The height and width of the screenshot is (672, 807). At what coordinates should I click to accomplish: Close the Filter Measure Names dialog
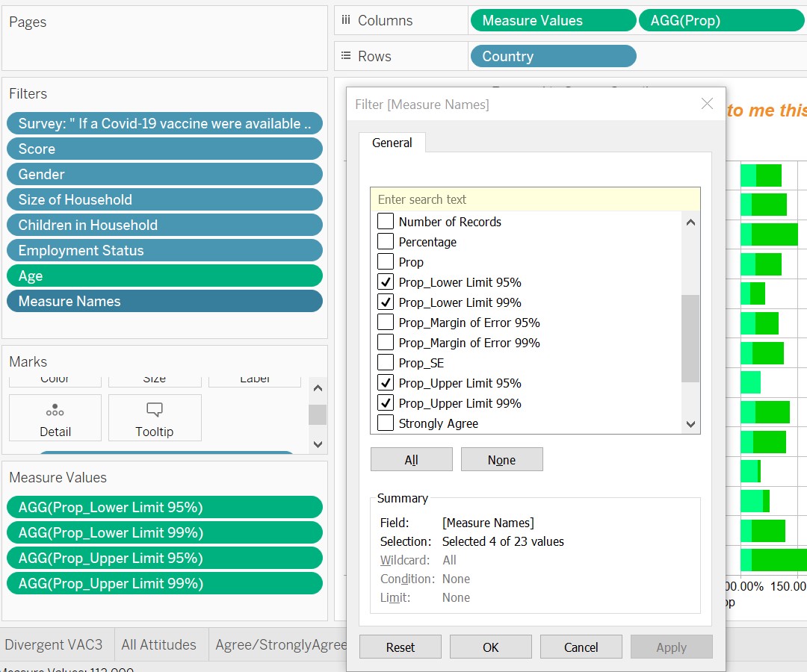[707, 104]
